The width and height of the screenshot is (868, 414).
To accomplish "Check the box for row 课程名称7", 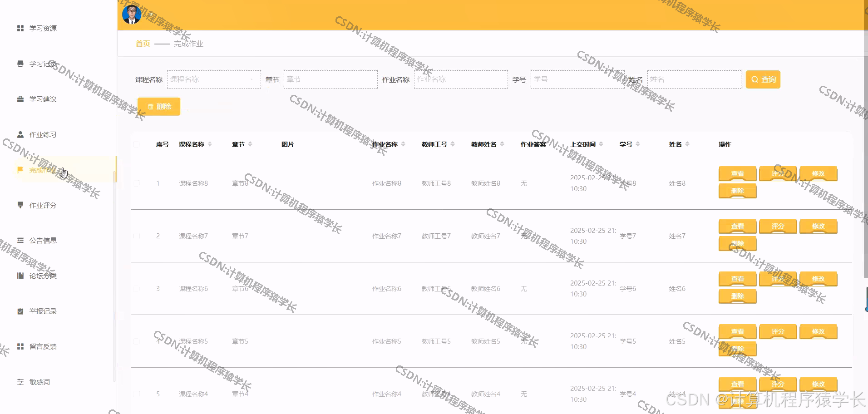I will 137,236.
